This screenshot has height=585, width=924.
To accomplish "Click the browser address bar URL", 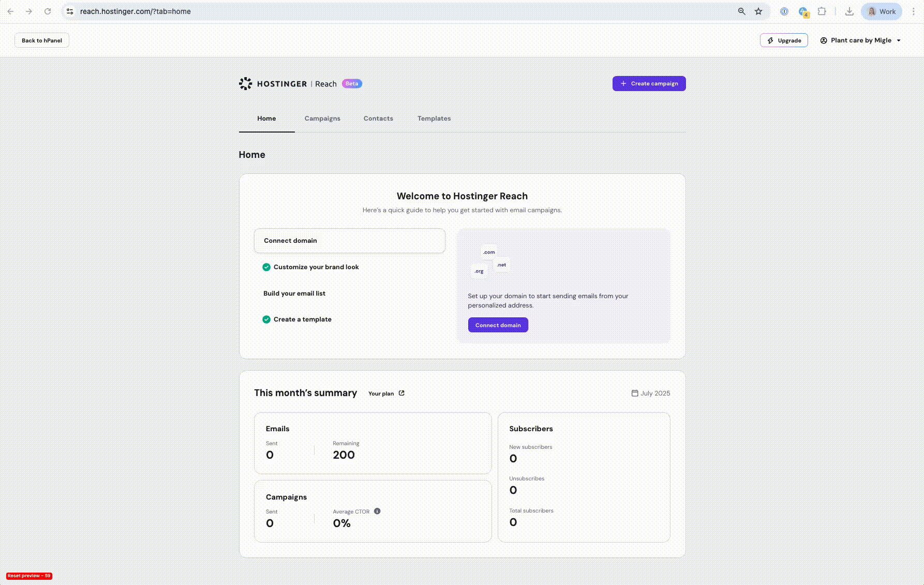I will (136, 11).
